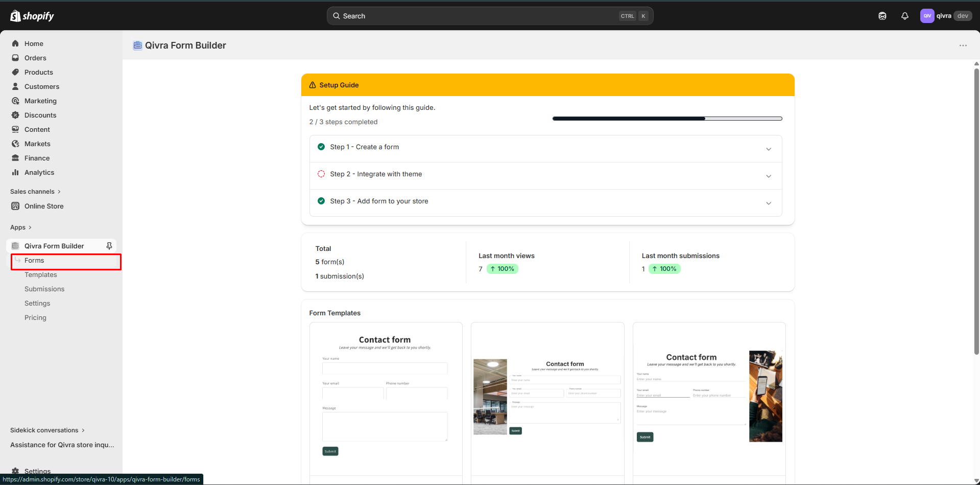Open the Templates submenu item
Viewport: 980px width, 485px height.
41,274
